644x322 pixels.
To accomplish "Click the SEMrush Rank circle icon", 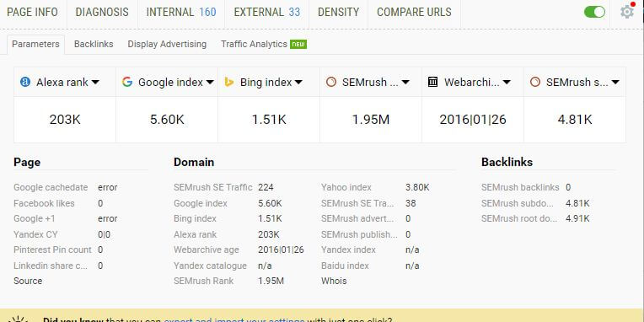I will (x=330, y=82).
